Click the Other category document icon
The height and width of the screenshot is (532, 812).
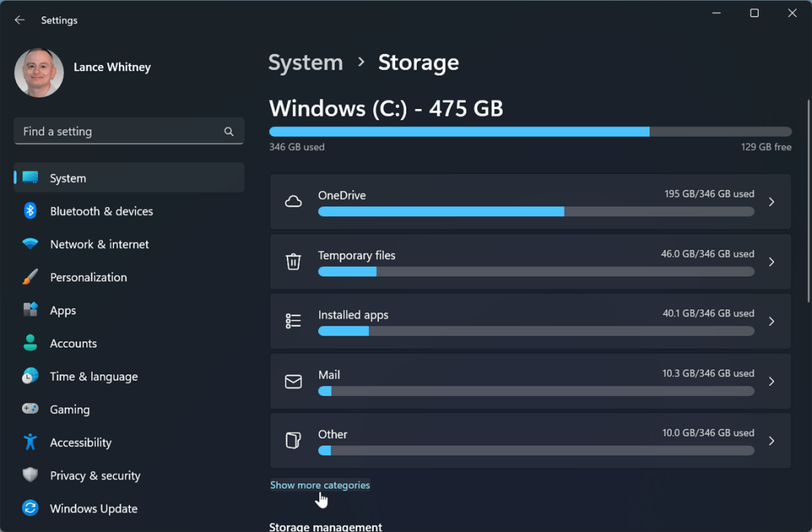pyautogui.click(x=293, y=440)
